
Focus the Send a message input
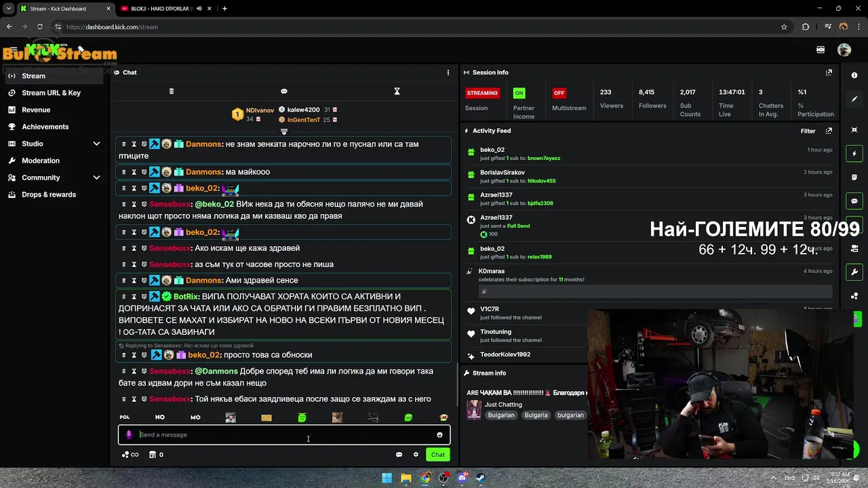pyautogui.click(x=285, y=435)
